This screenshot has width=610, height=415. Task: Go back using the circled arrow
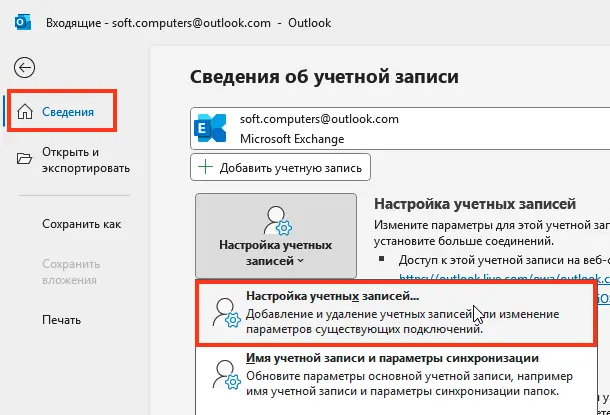25,68
